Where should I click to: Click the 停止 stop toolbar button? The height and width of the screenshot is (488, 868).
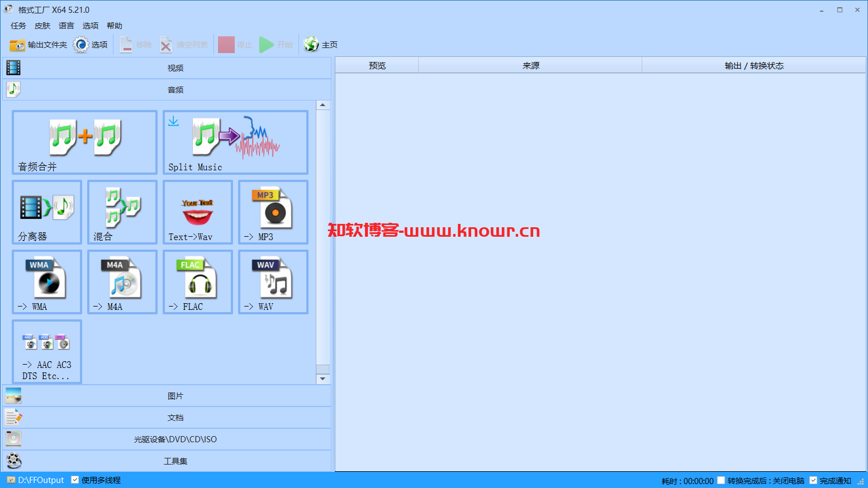[235, 45]
